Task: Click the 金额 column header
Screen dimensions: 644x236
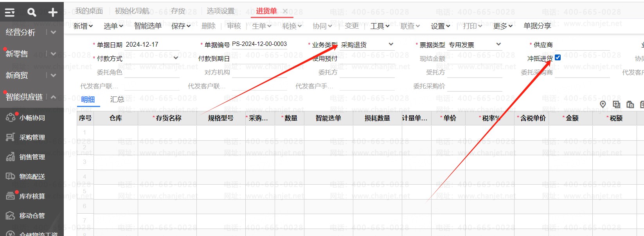Action: click(571, 118)
